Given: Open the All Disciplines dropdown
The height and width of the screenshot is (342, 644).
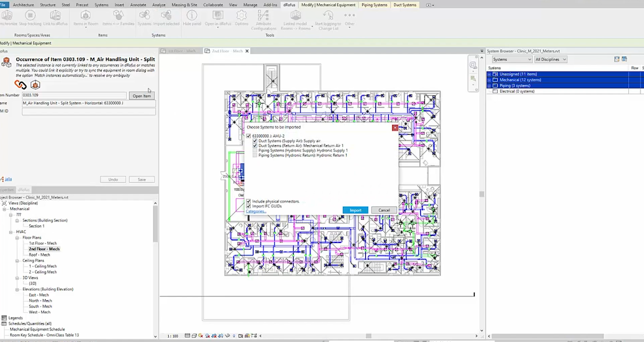Looking at the screenshot, I should point(551,59).
